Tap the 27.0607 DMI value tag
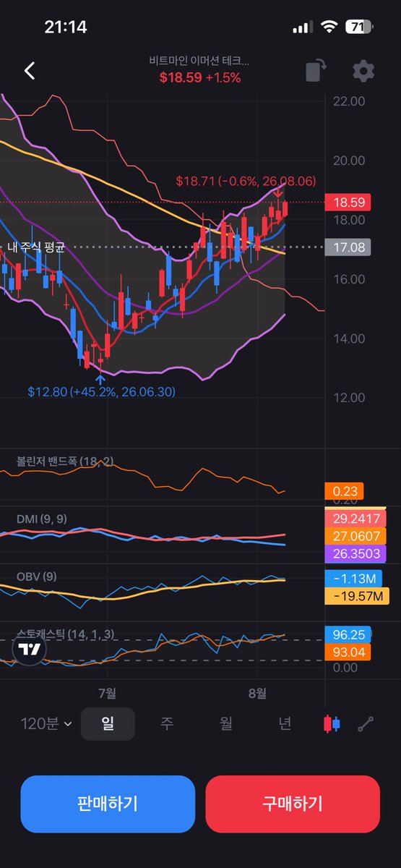401x868 pixels. point(355,536)
